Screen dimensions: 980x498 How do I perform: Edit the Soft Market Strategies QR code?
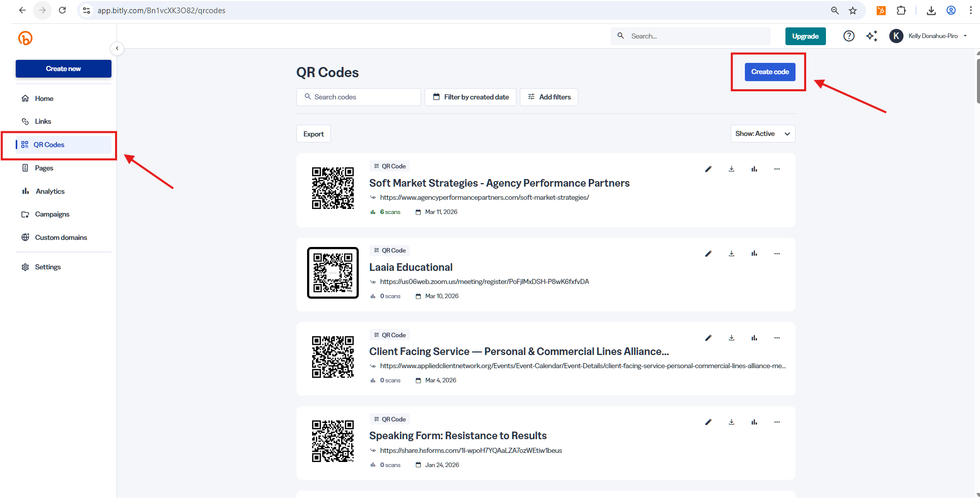(x=708, y=169)
